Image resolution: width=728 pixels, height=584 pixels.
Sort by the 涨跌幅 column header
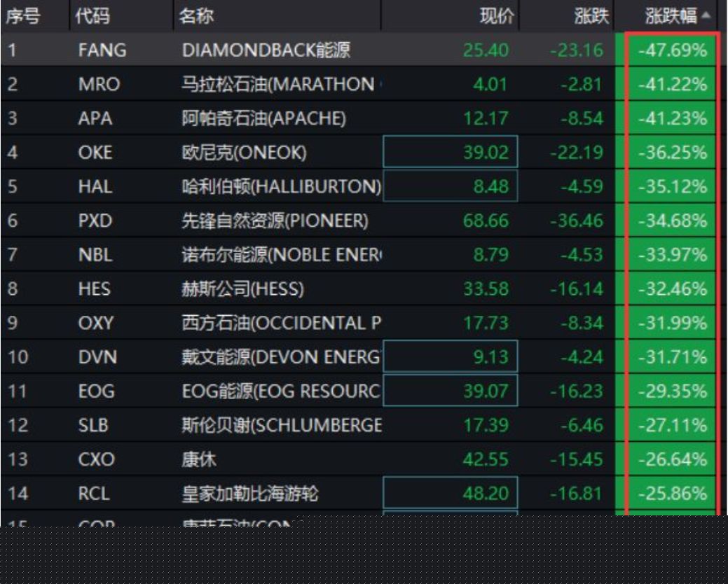pyautogui.click(x=671, y=16)
